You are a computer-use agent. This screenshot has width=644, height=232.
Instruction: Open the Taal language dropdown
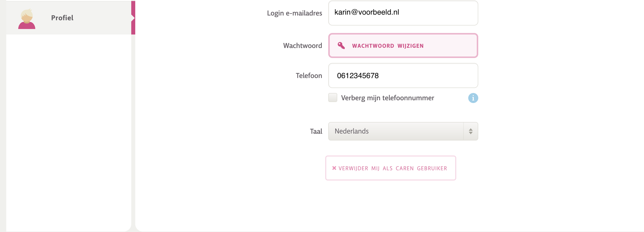[x=402, y=131]
